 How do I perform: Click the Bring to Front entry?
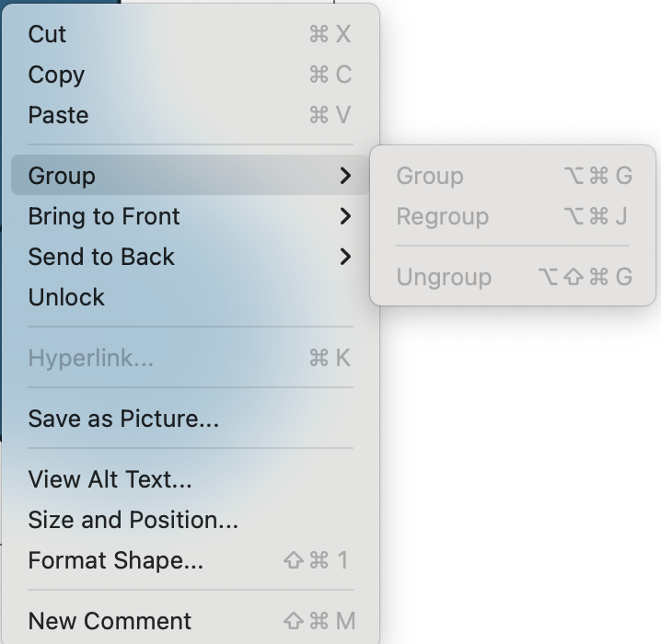pos(104,216)
